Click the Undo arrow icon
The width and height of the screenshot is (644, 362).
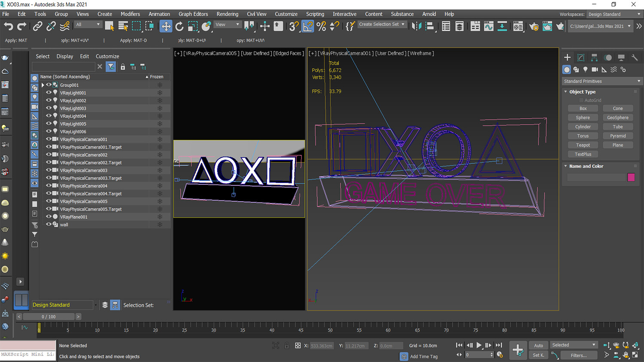point(9,27)
